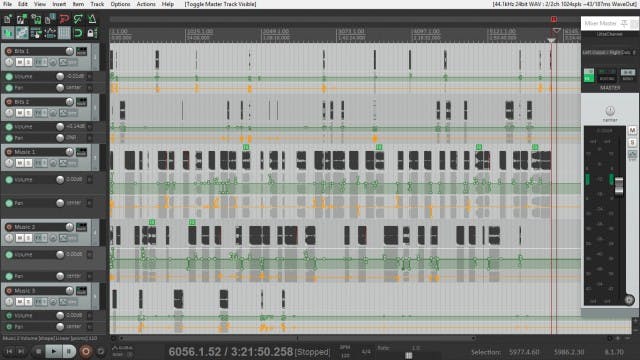Click the Music 3 track name field

(38, 291)
